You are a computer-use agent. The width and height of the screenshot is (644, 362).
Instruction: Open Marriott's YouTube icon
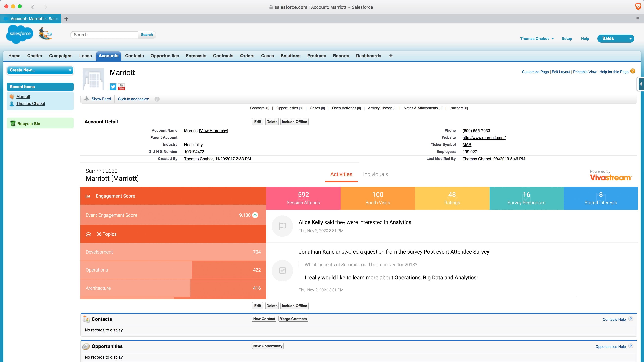click(x=121, y=87)
